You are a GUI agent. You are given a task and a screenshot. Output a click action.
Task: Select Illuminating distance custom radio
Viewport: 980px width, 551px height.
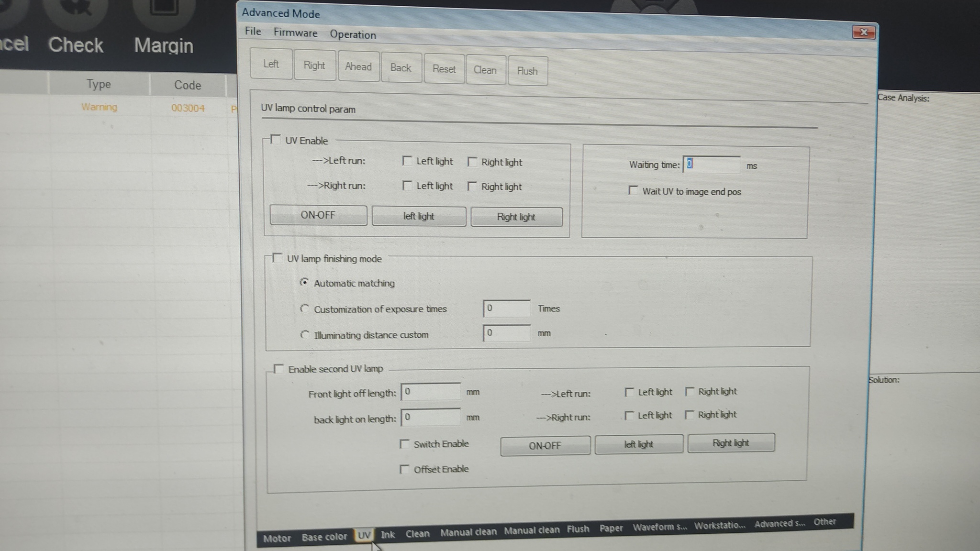click(x=304, y=334)
